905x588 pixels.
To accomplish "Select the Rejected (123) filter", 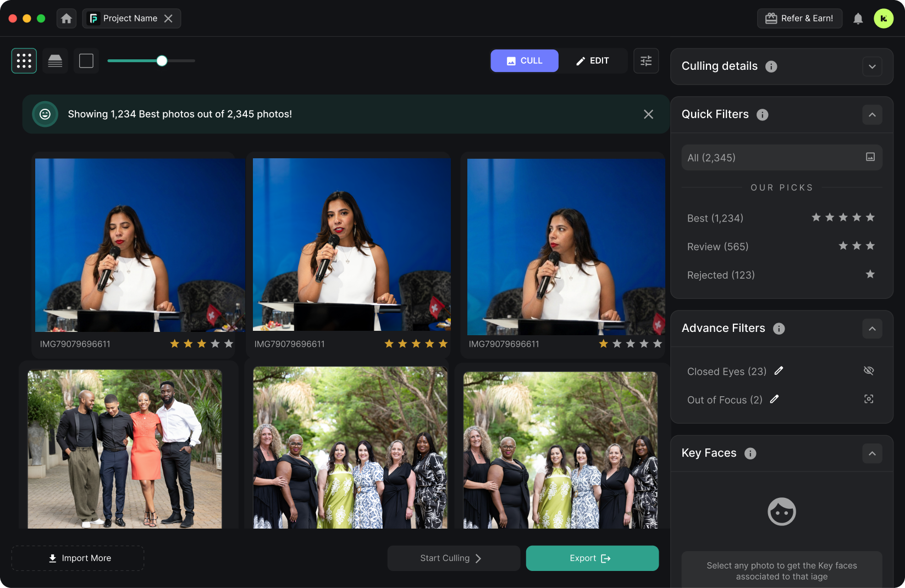I will tap(721, 275).
